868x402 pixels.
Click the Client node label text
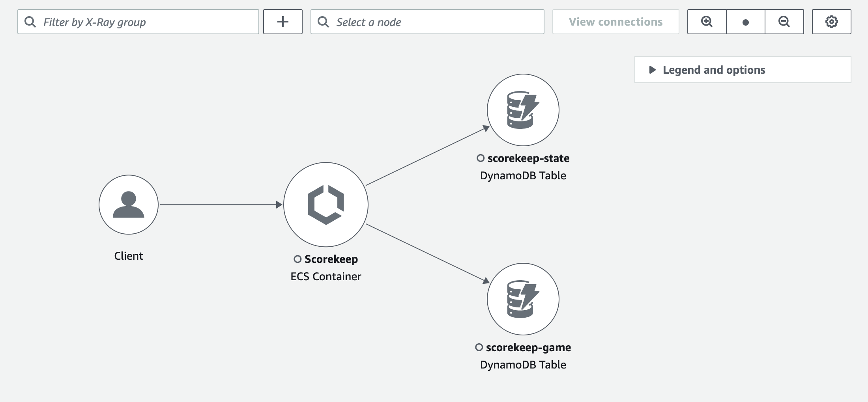point(128,256)
